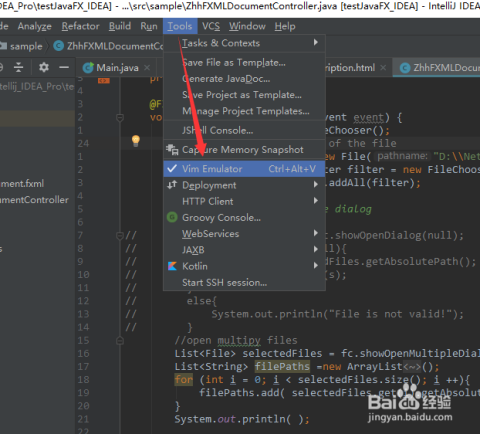
Task: Click the Groovy Console green icon
Action: tap(172, 217)
